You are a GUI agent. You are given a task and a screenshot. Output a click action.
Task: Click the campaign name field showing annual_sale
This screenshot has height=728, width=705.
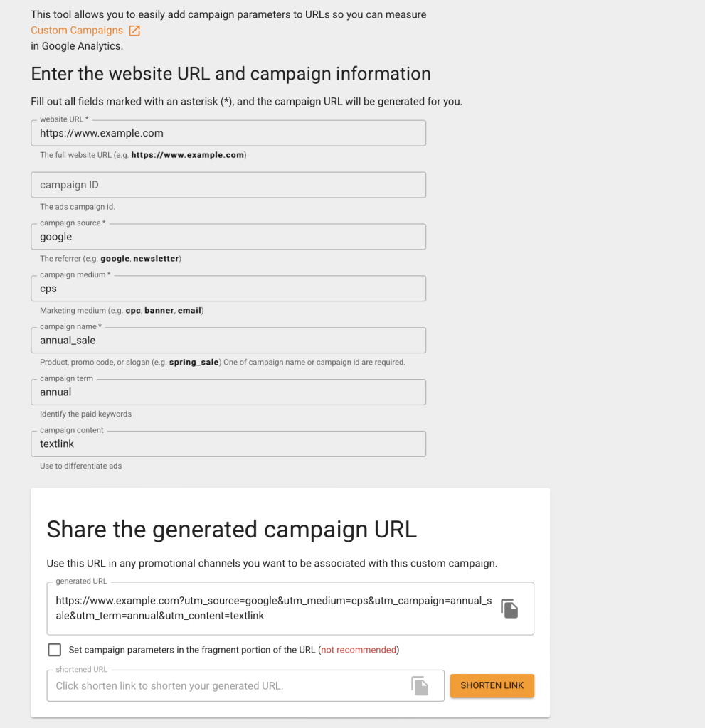tap(228, 340)
